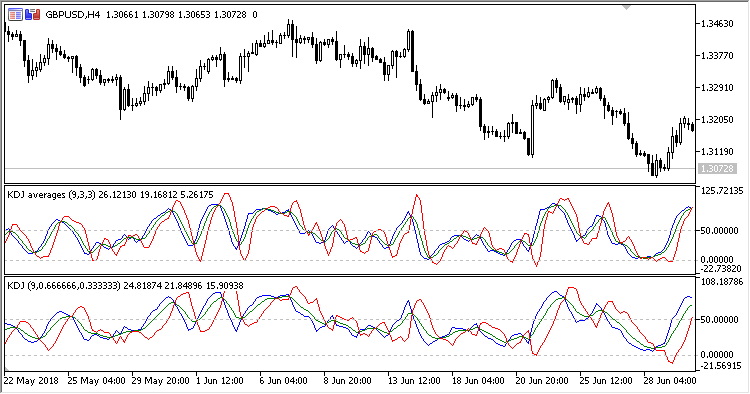
Task: Click the 29 May 20:00 time label
Action: pyautogui.click(x=160, y=381)
